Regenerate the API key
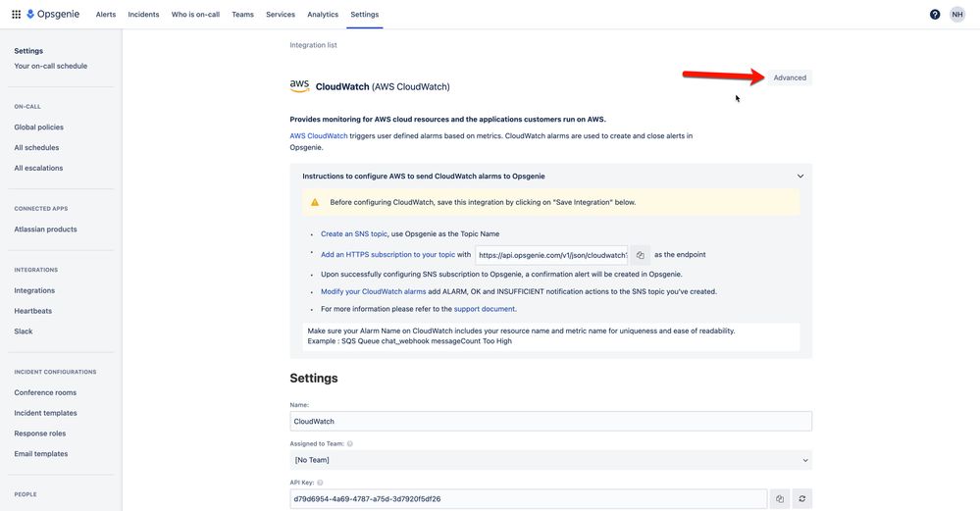980x511 pixels. [801, 498]
